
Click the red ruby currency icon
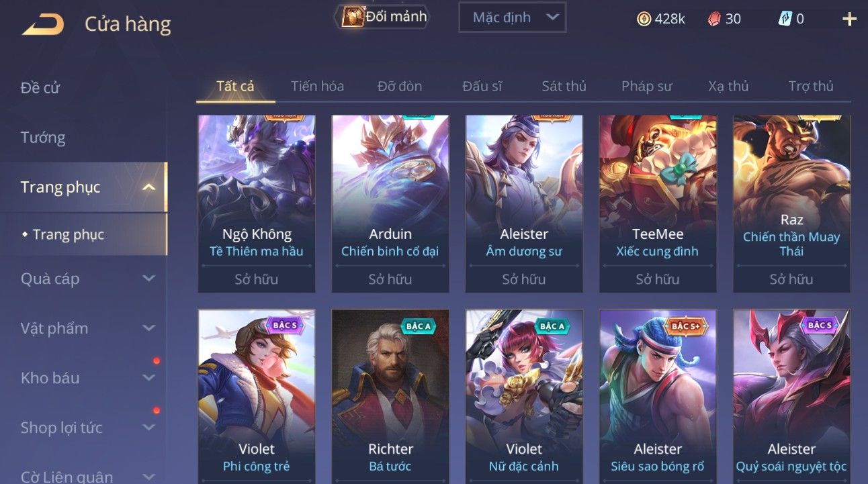714,19
